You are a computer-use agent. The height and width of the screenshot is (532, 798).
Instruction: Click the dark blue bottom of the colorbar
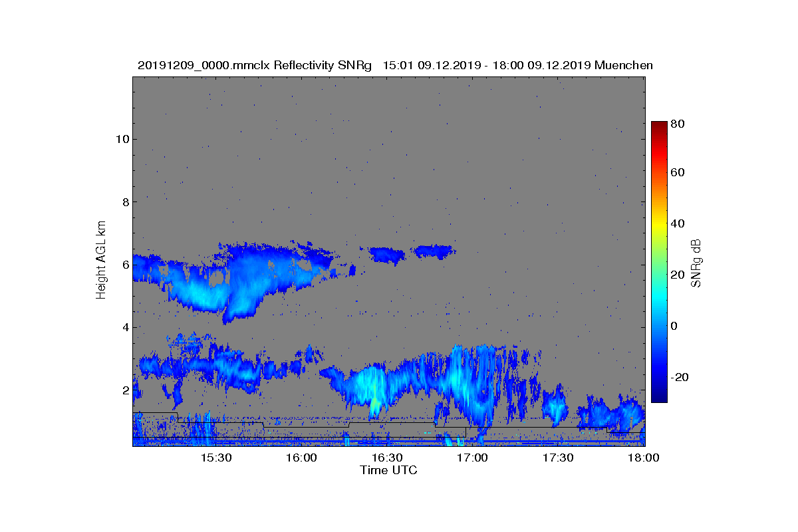659,398
